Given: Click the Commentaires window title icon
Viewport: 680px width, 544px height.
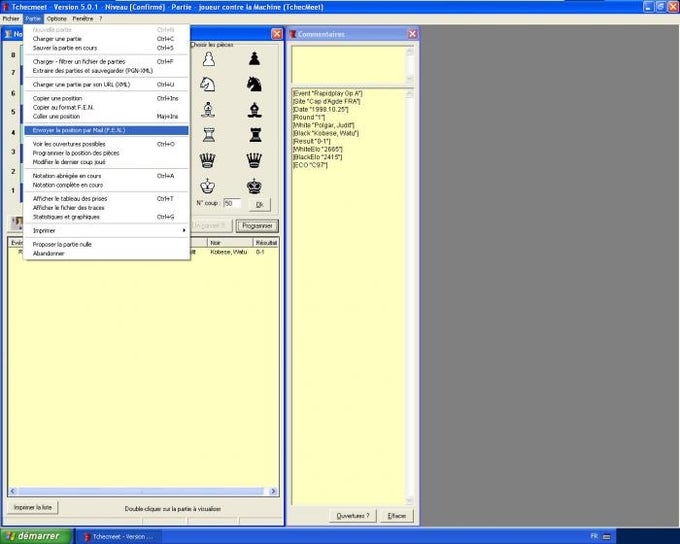Looking at the screenshot, I should 293,34.
